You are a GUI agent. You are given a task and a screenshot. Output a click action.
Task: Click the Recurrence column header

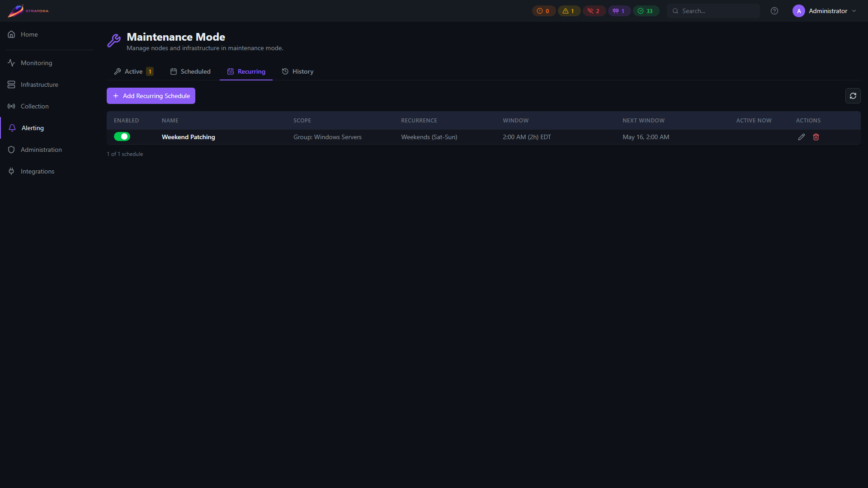tap(419, 121)
